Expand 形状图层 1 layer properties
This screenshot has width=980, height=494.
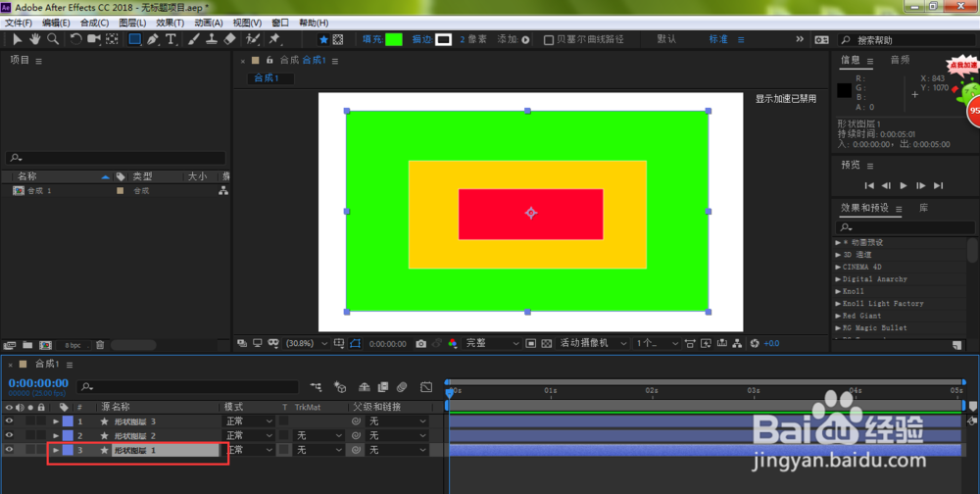(x=56, y=450)
